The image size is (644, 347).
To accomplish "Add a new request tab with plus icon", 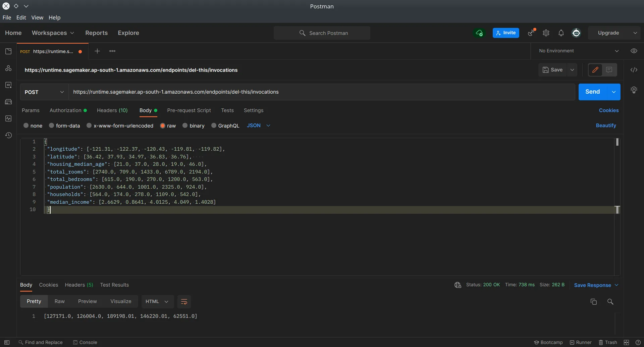I will [97, 51].
